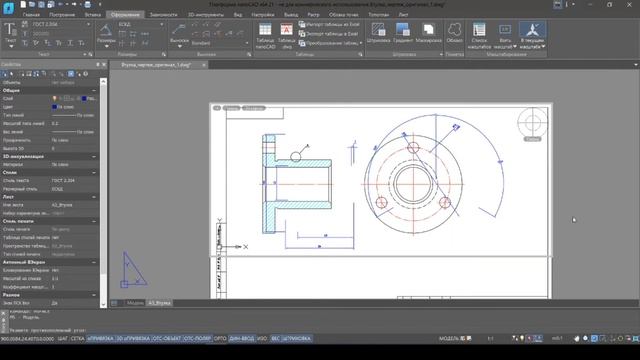Image resolution: width=640 pixels, height=360 pixels.
Task: Toggle ДИН-ВВОД dynamic input in status bar
Action: pos(242,338)
